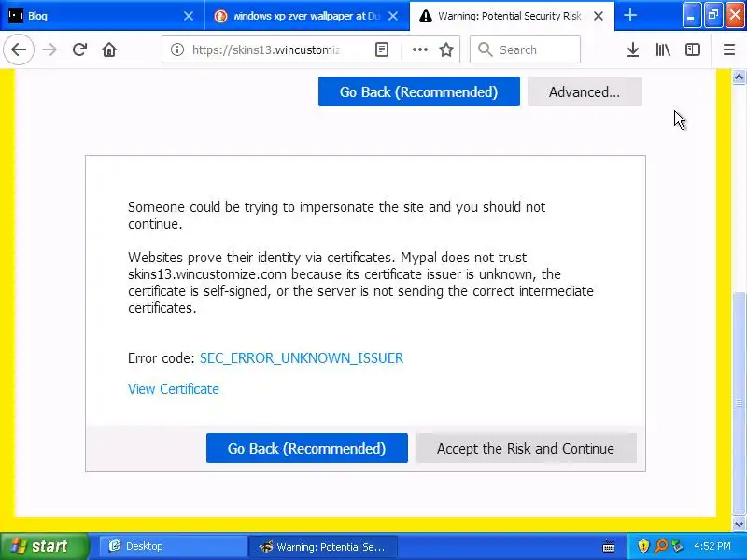Open the security shield tray icon
Viewport: 747px width, 560px height.
pyautogui.click(x=643, y=546)
